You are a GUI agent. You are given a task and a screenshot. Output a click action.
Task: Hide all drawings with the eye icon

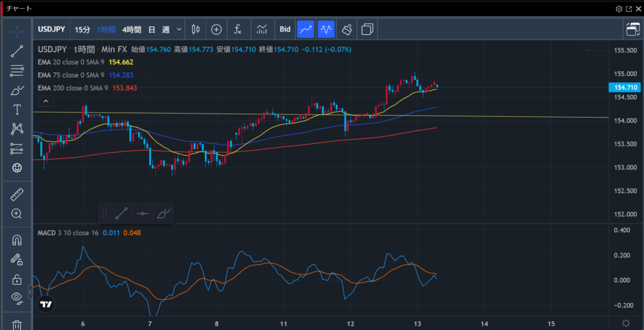17,297
